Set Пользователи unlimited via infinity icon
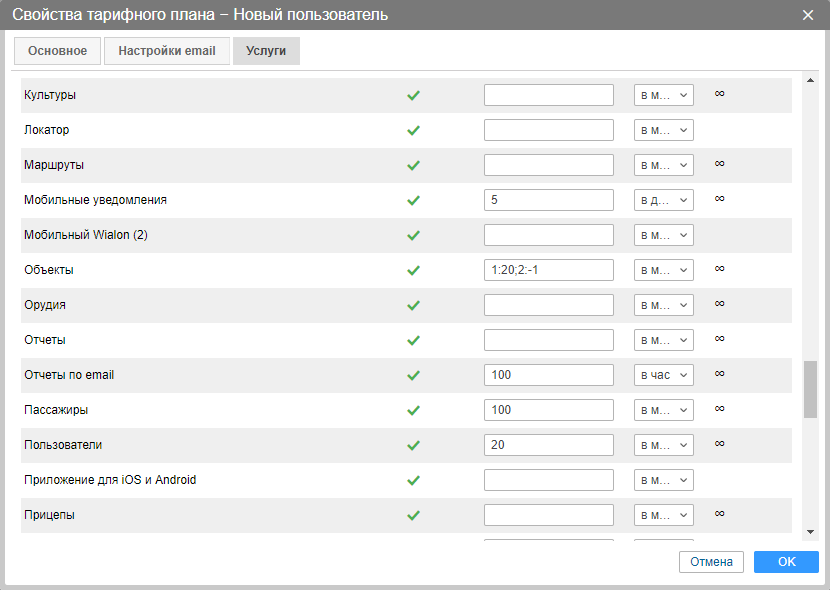 coord(719,444)
